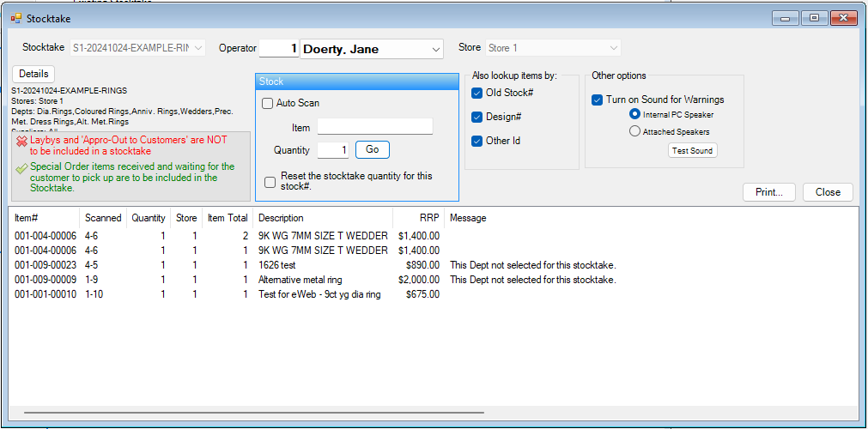Click the description 1626 test
868x429 pixels.
tap(276, 265)
